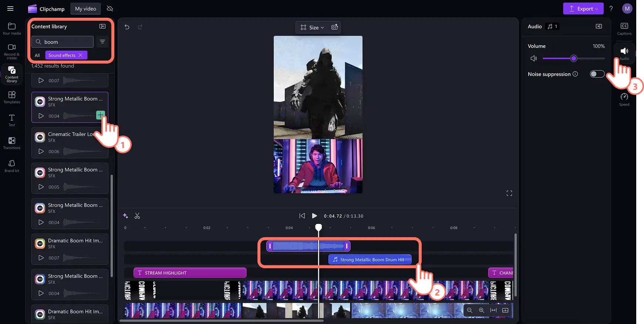Adjust the Volume slider handle
Viewport: 644px width, 324px height.
573,58
